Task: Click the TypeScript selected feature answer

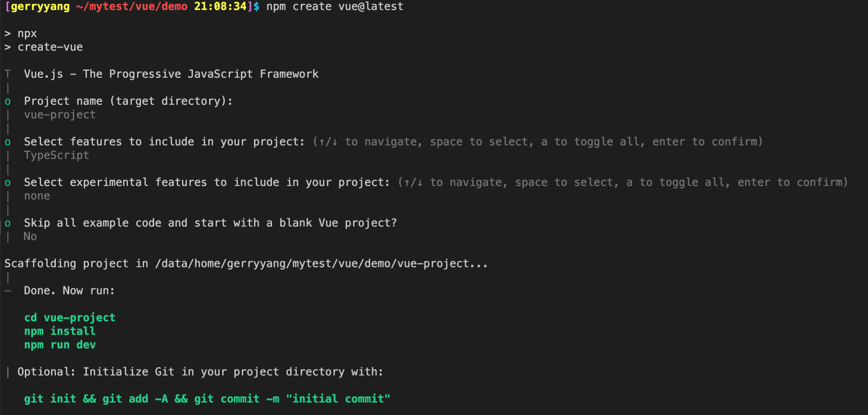Action: pyautogui.click(x=56, y=156)
